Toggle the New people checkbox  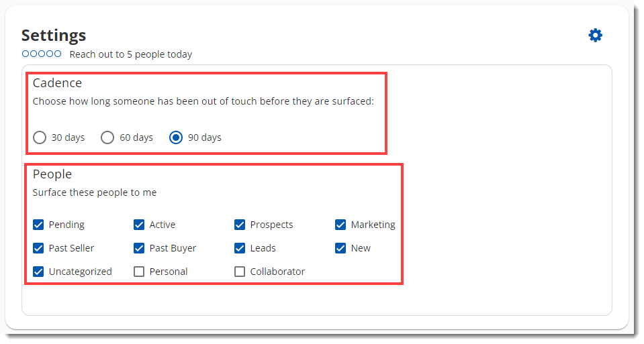tap(340, 248)
